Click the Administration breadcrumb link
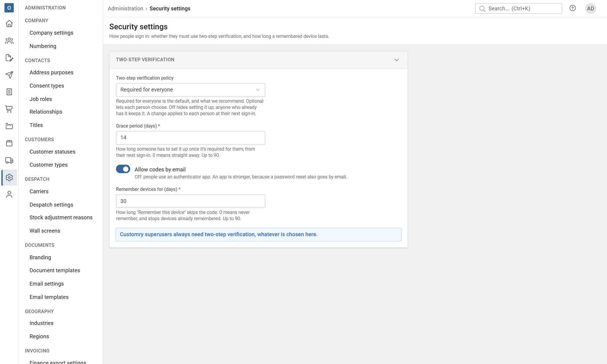The width and height of the screenshot is (607, 364). point(126,9)
